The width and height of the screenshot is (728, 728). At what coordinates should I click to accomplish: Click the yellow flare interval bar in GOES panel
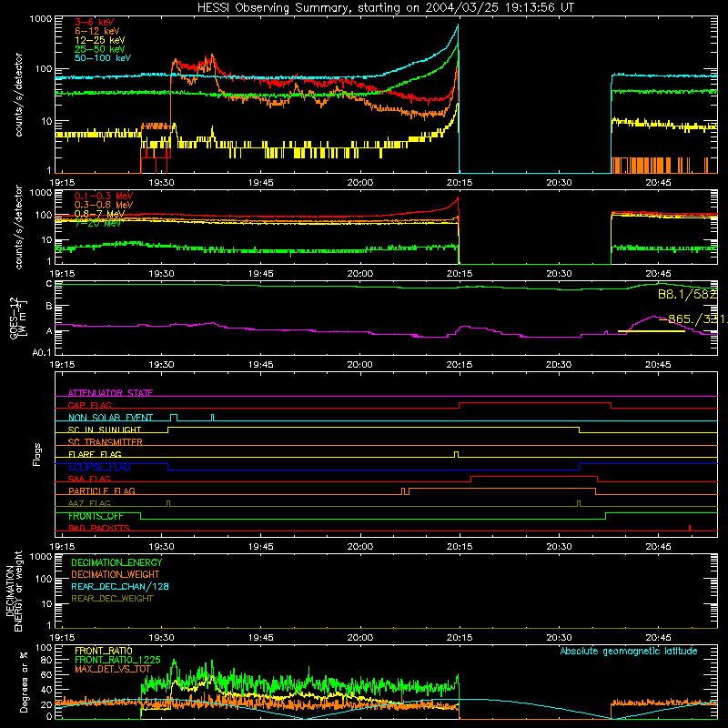click(x=651, y=331)
